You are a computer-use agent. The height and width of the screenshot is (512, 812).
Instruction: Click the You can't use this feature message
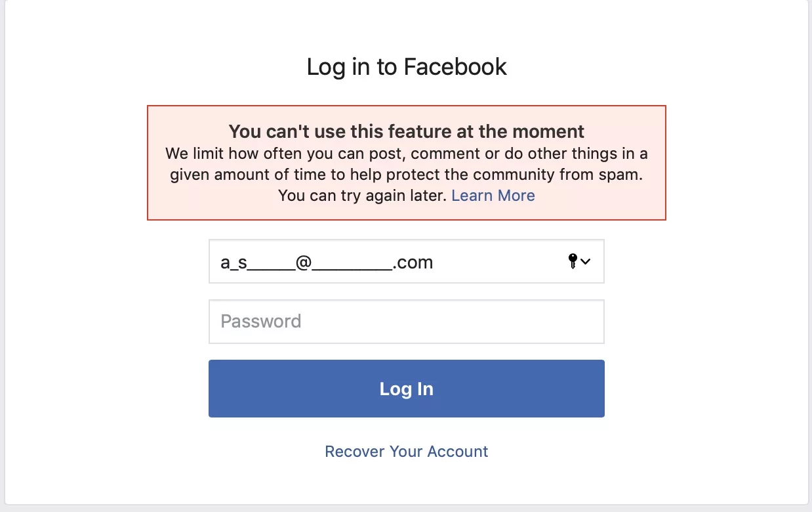pyautogui.click(x=406, y=131)
